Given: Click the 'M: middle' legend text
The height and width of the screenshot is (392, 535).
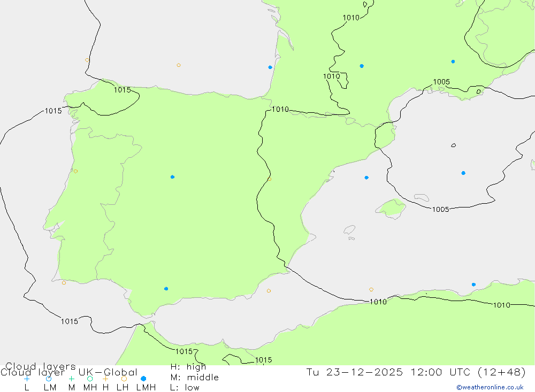Looking at the screenshot, I should click(x=195, y=378).
